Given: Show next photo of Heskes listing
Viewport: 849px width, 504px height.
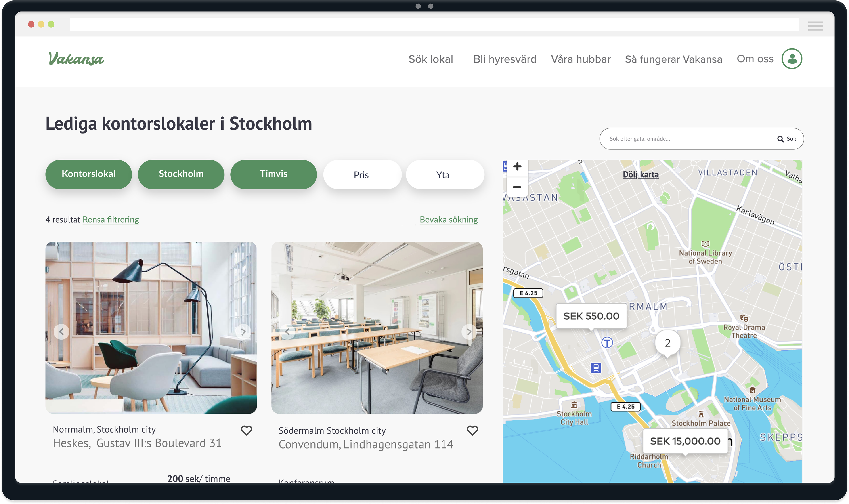Looking at the screenshot, I should (243, 332).
